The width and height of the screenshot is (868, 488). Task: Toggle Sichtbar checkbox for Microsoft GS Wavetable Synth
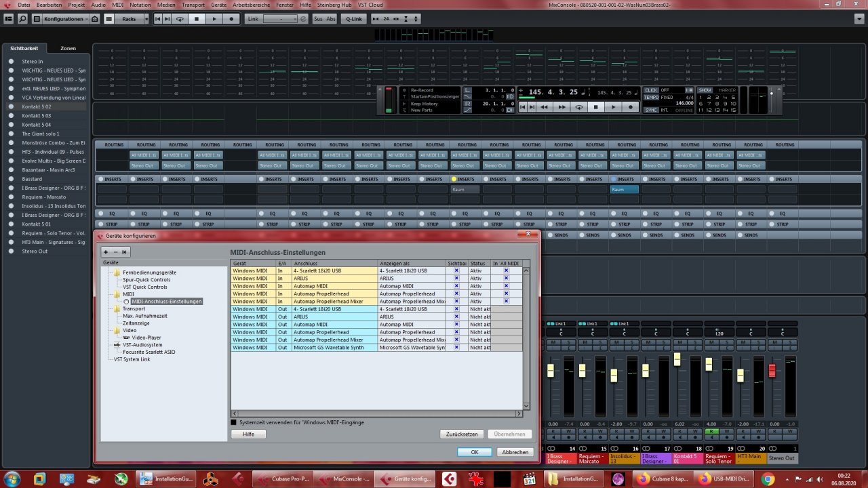click(456, 348)
